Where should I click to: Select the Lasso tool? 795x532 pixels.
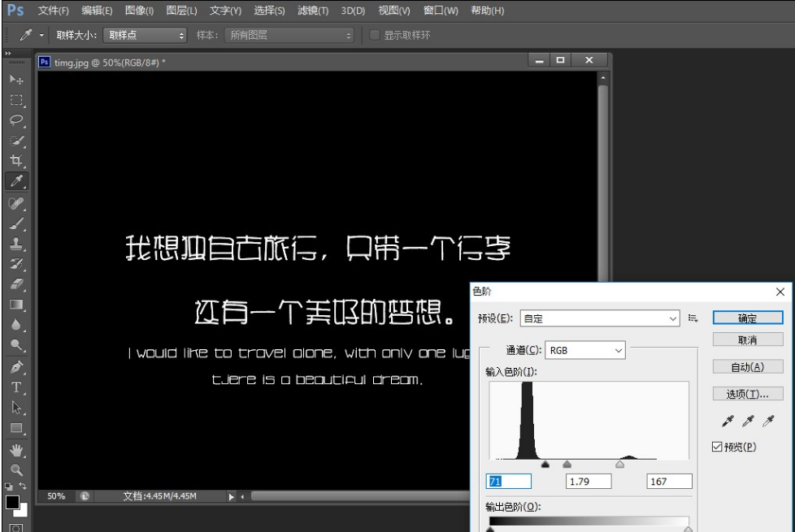point(16,120)
